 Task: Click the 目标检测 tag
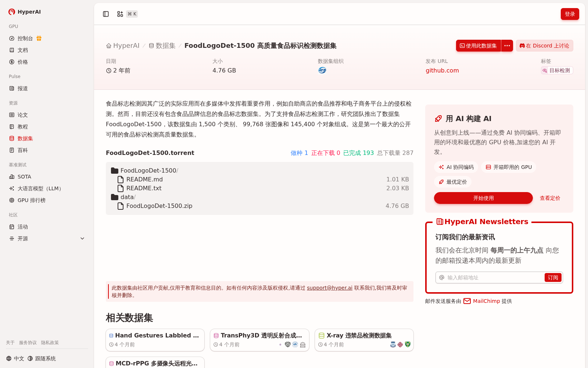[x=557, y=70]
